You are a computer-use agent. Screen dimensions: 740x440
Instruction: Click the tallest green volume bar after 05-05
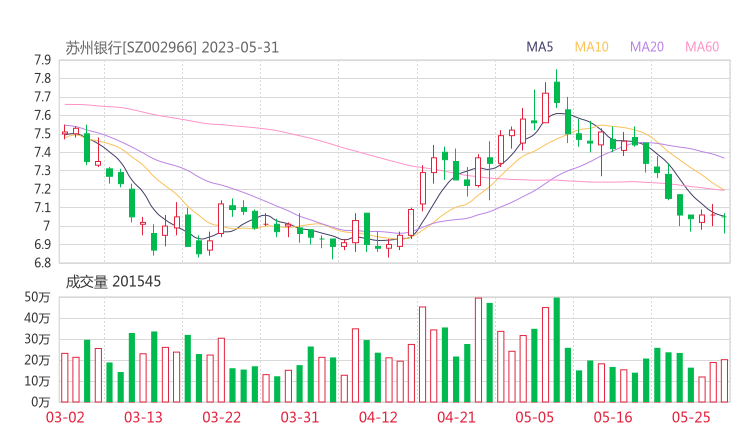557,350
